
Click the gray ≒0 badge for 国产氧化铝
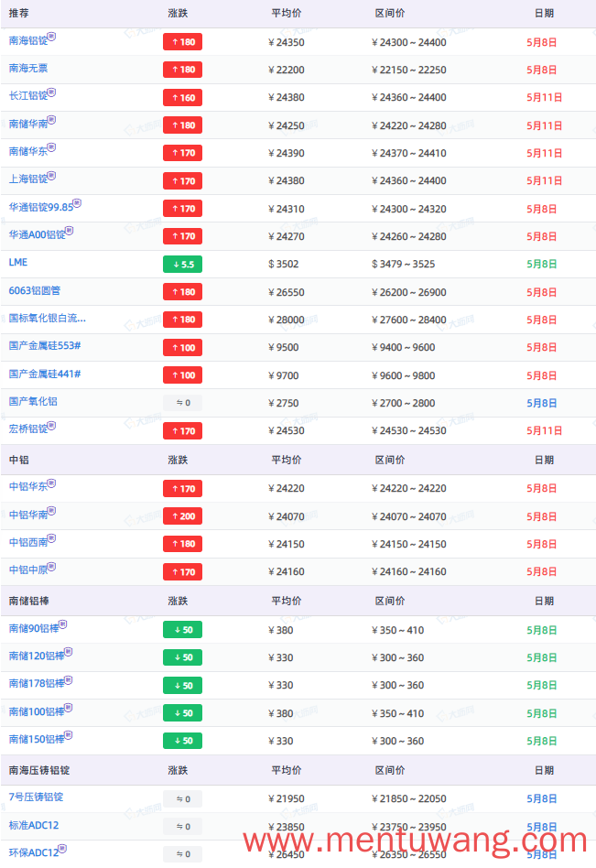(182, 403)
